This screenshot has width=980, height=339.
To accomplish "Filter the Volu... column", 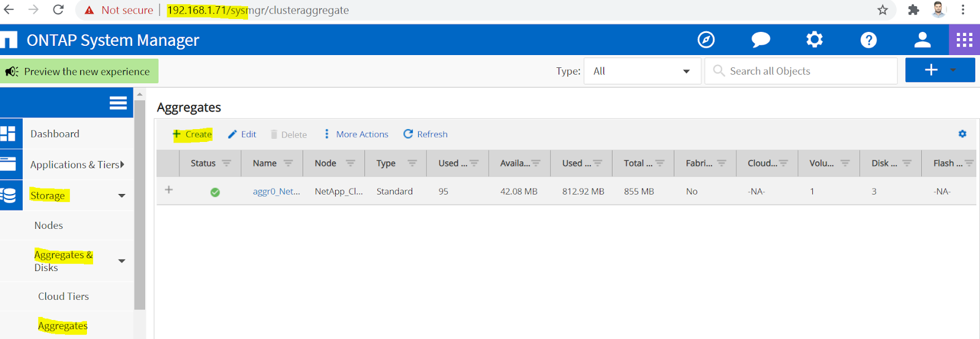I will tap(845, 163).
